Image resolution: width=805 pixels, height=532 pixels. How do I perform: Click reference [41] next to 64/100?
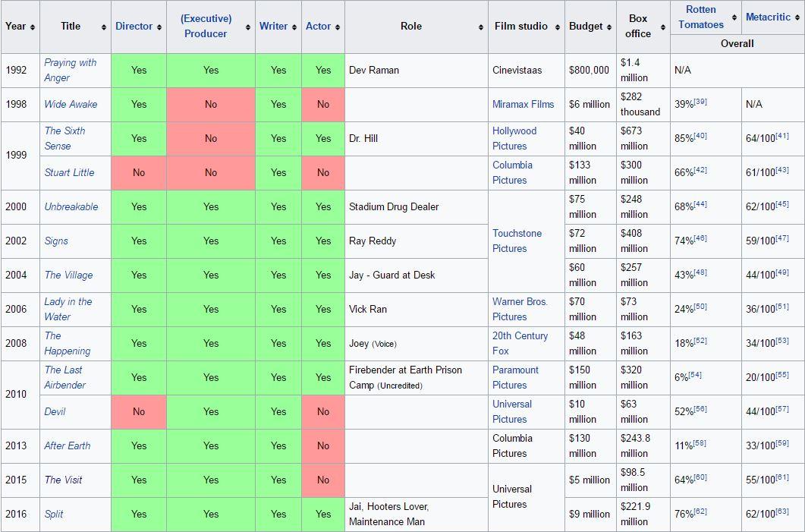point(782,136)
